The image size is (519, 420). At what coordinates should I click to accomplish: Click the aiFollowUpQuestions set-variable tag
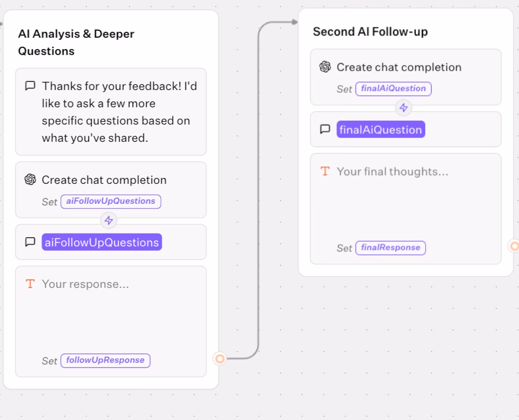click(111, 201)
